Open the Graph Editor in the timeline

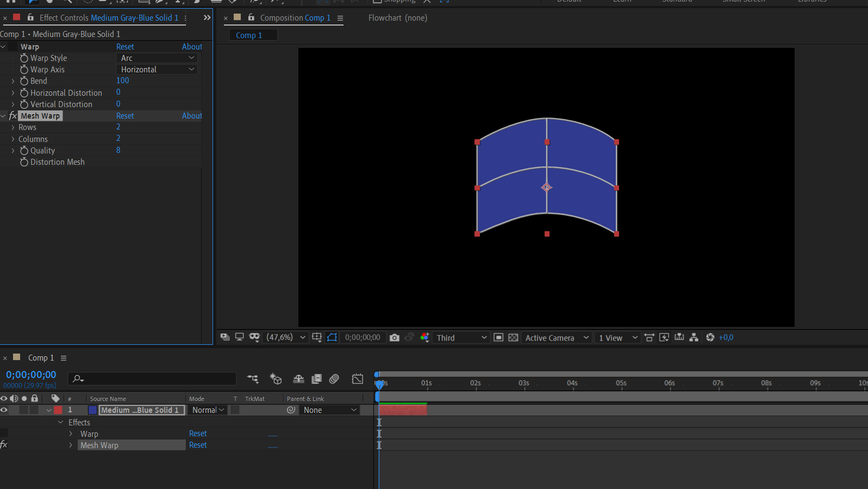357,379
